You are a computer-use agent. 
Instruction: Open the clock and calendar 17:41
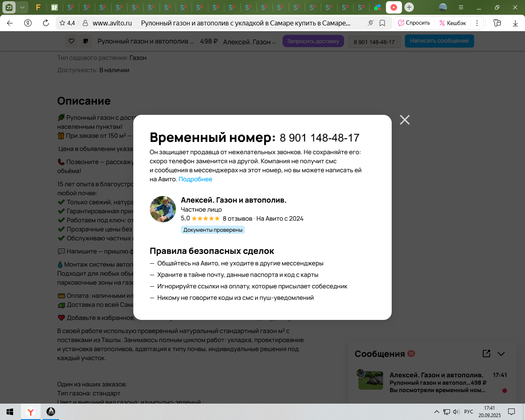click(489, 412)
